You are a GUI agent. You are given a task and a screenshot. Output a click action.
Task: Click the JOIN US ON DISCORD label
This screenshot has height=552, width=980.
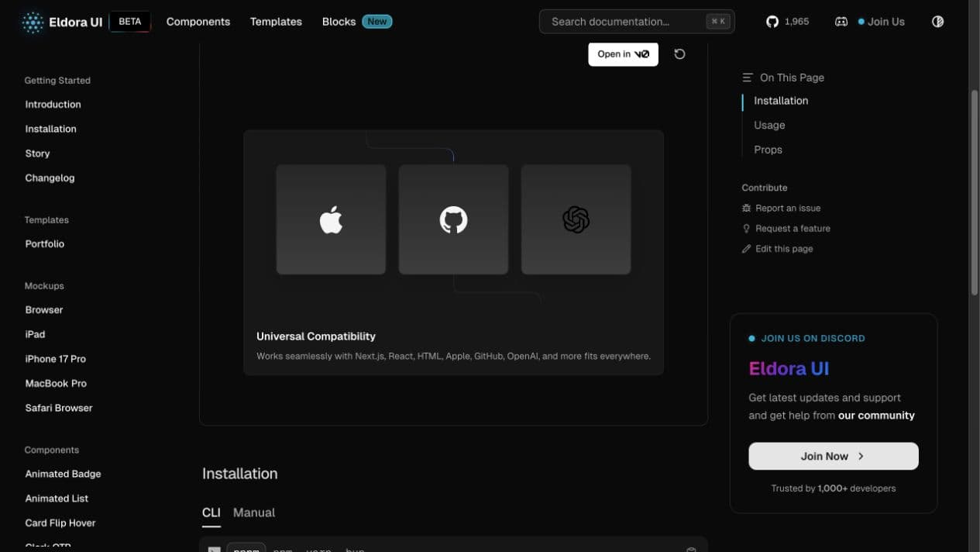813,339
